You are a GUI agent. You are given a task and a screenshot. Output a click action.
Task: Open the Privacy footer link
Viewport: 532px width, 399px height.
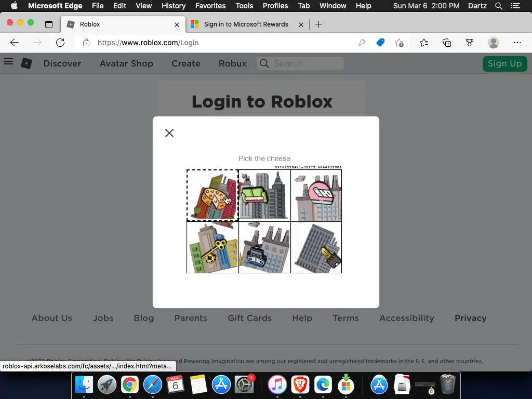(x=470, y=318)
